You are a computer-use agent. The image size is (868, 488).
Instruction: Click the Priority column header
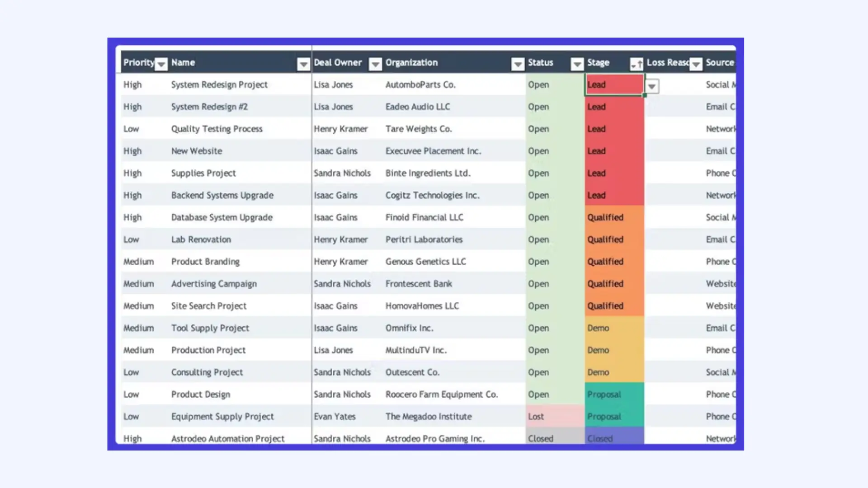138,63
